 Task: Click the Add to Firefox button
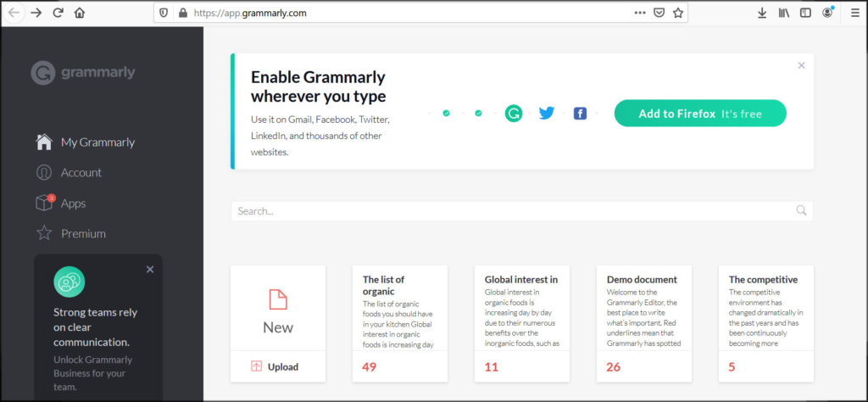click(x=700, y=114)
